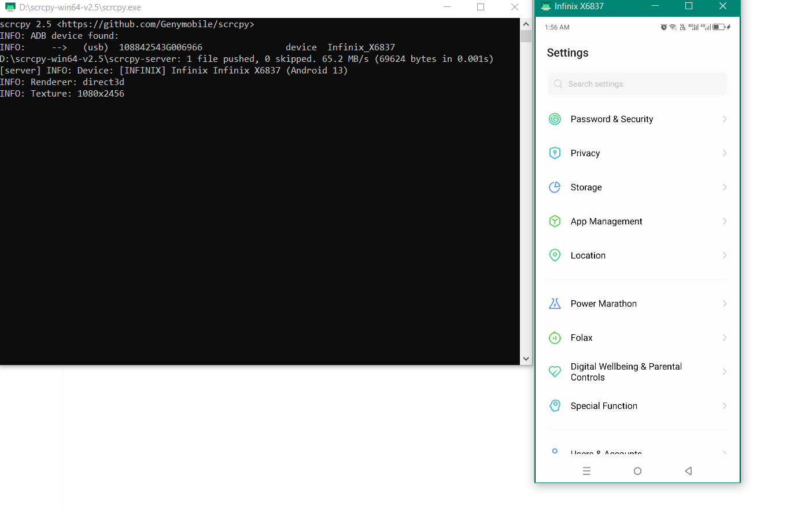Click the Folax assistant icon
The image size is (812, 509).
pyautogui.click(x=555, y=338)
